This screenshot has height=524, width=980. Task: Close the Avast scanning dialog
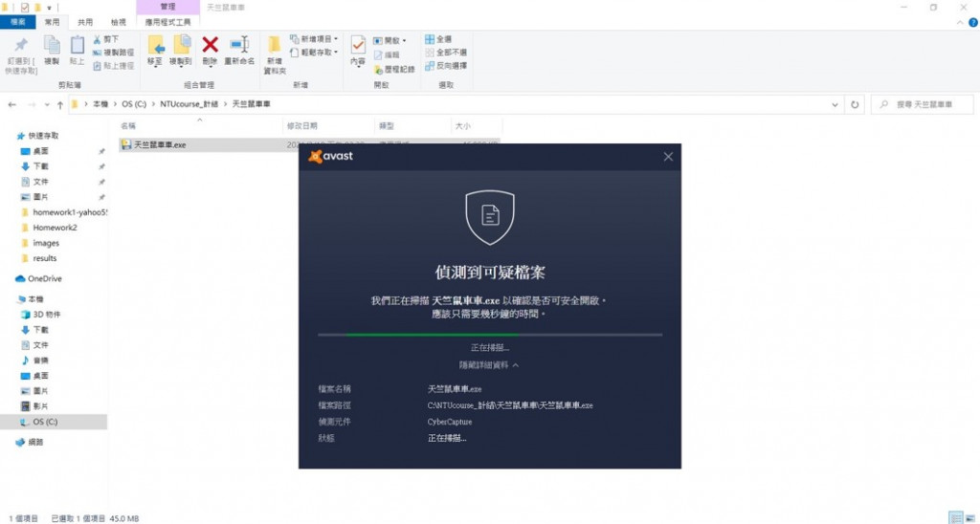668,157
